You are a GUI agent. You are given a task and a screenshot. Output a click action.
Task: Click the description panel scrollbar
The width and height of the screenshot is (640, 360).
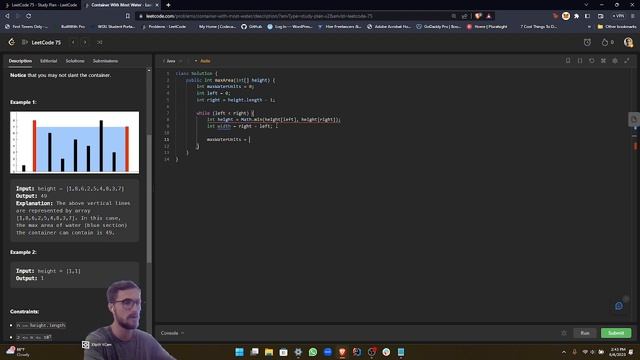[x=149, y=198]
